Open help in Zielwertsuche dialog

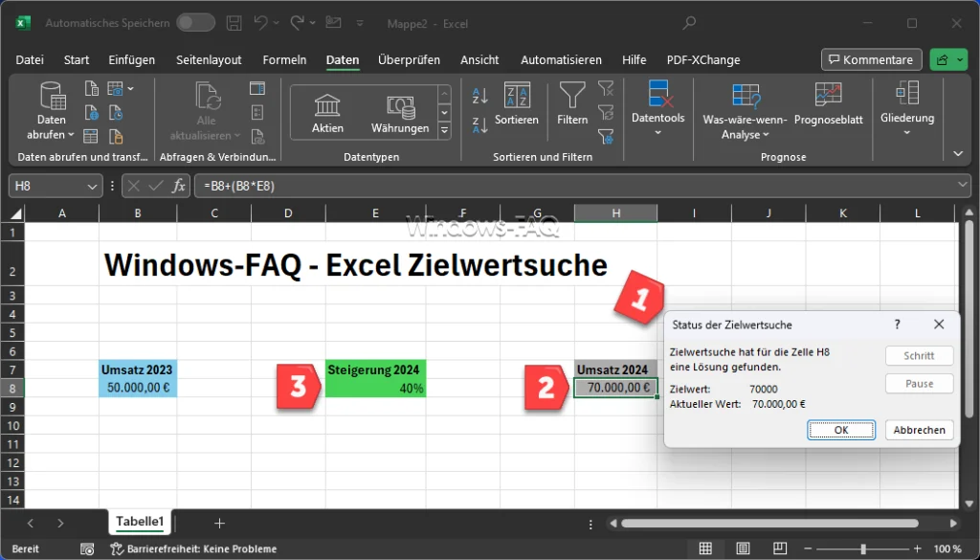[897, 325]
